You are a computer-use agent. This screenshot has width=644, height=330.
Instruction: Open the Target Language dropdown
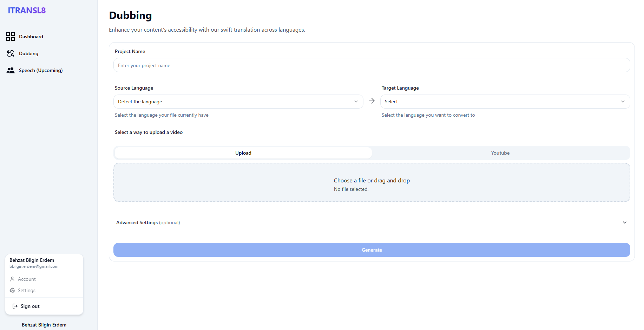tap(505, 102)
